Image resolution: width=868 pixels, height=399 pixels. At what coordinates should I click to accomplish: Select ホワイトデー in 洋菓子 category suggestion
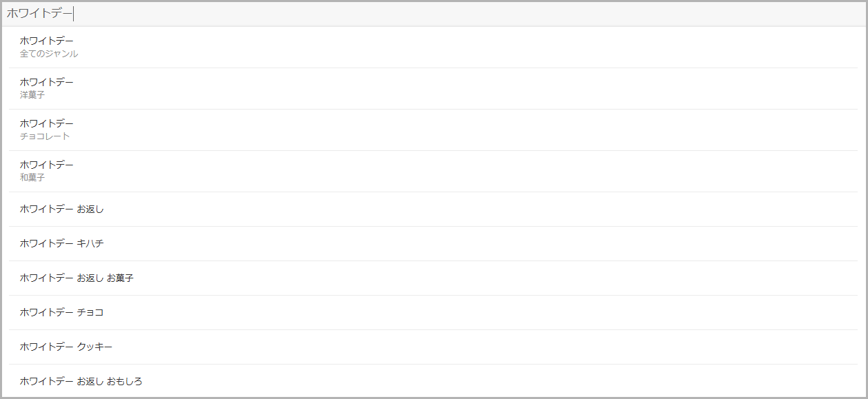[x=434, y=88]
